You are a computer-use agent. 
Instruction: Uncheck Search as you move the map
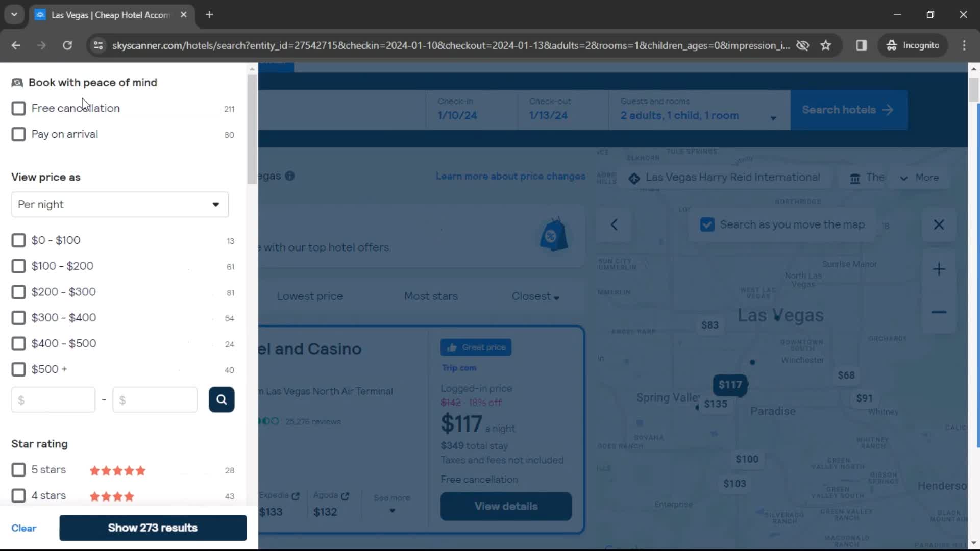(x=707, y=224)
